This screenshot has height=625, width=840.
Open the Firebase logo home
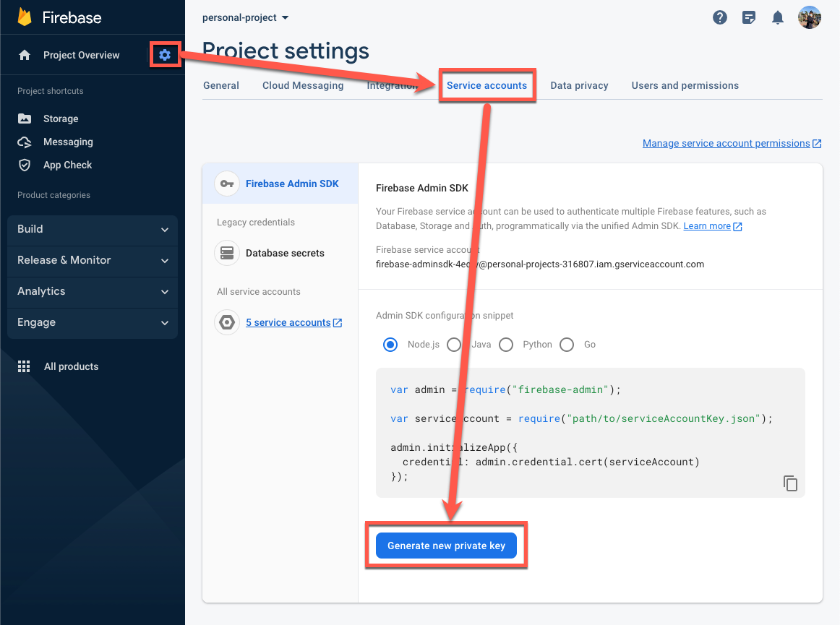pos(59,17)
